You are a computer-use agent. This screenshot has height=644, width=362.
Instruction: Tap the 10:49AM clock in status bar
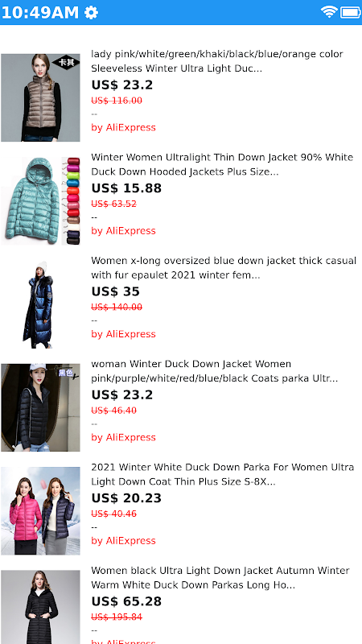[x=39, y=12]
